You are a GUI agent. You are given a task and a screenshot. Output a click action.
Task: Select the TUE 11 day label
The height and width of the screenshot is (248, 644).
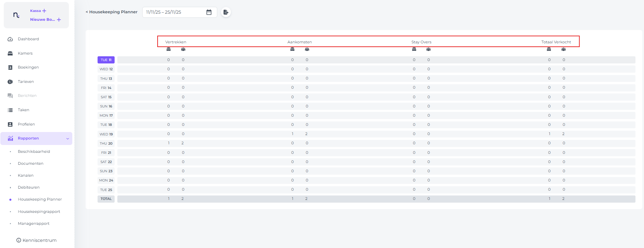(106, 60)
